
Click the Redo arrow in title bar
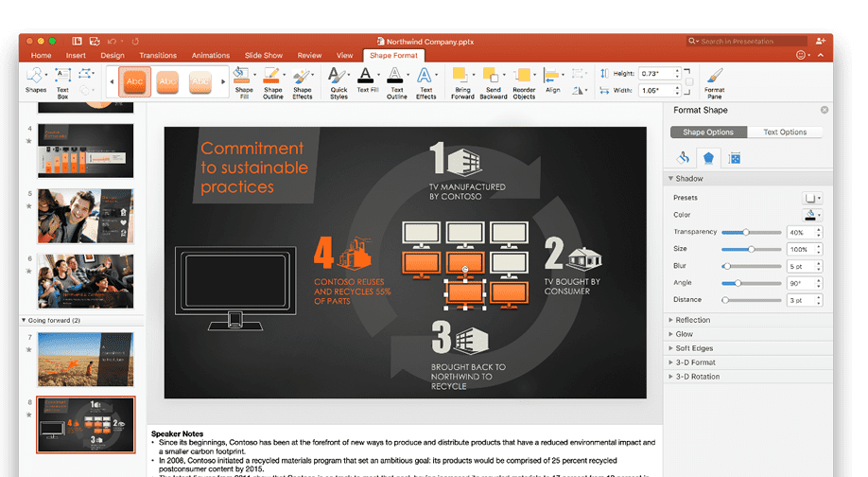click(x=135, y=41)
